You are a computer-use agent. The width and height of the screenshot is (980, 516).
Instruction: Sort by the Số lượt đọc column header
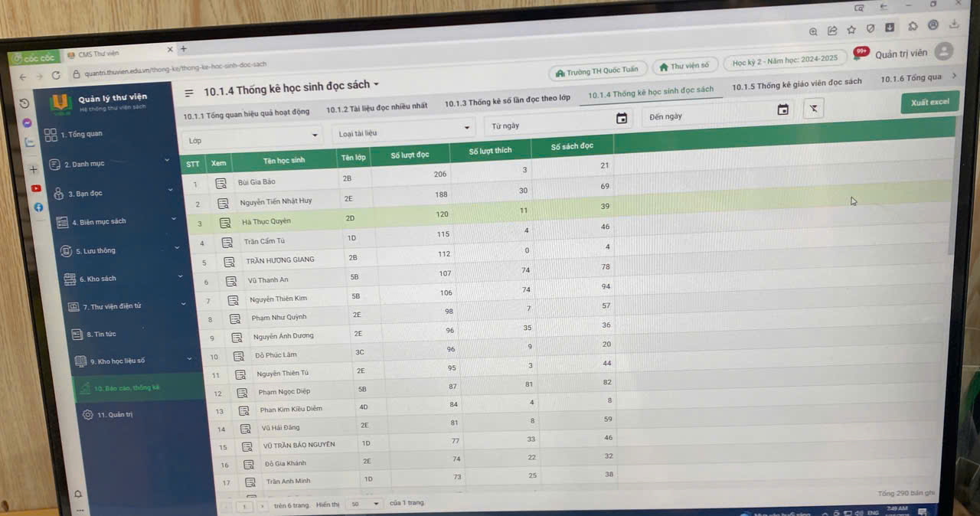click(x=410, y=155)
